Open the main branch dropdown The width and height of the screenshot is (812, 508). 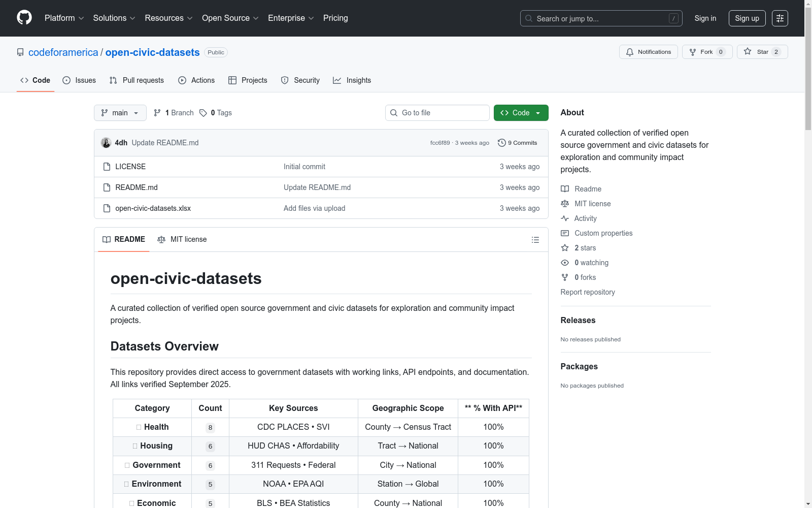(x=120, y=113)
